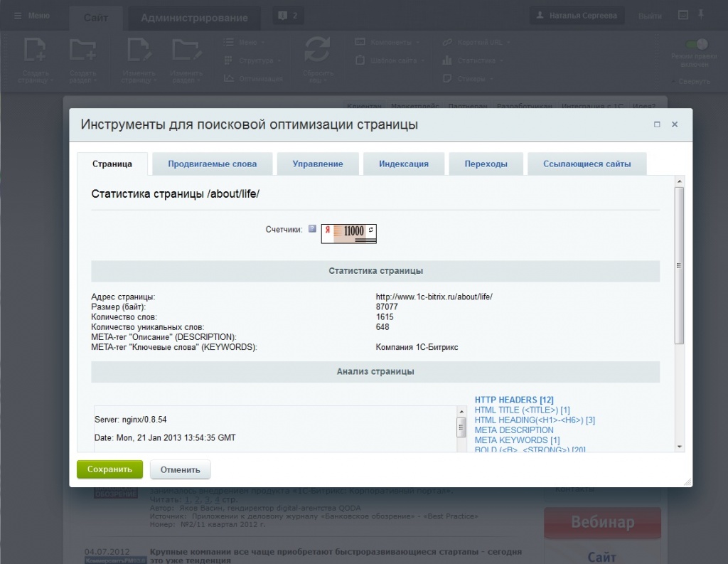Click the META KEYWORDS [1] link
Viewport: 728px width, 564px height.
tap(518, 440)
